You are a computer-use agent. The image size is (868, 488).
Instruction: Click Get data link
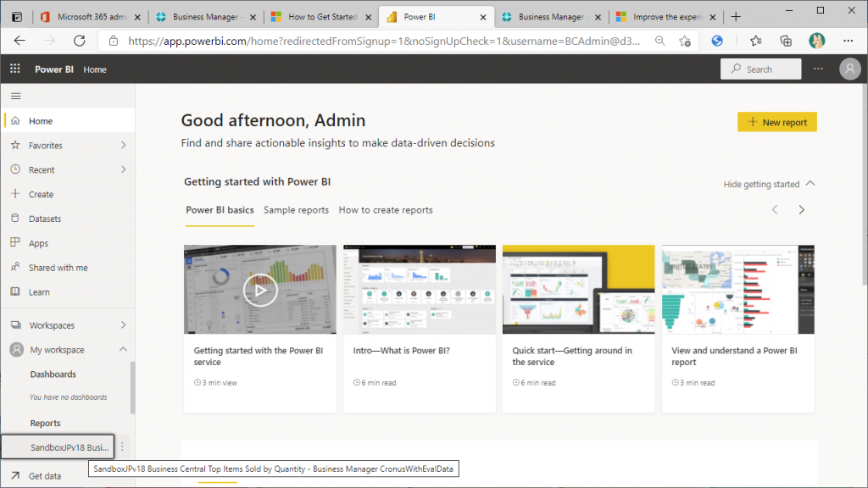(x=45, y=476)
